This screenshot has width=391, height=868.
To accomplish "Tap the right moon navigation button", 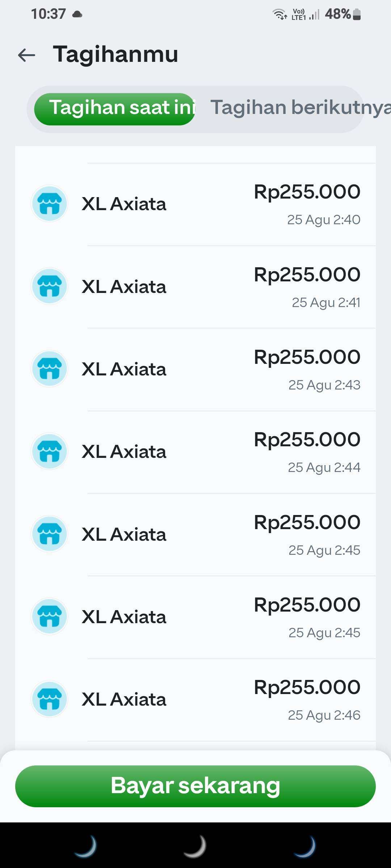I will (x=305, y=846).
